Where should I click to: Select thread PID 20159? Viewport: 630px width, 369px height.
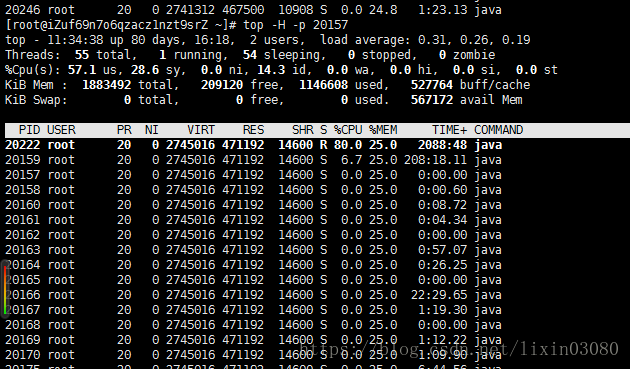[22, 160]
